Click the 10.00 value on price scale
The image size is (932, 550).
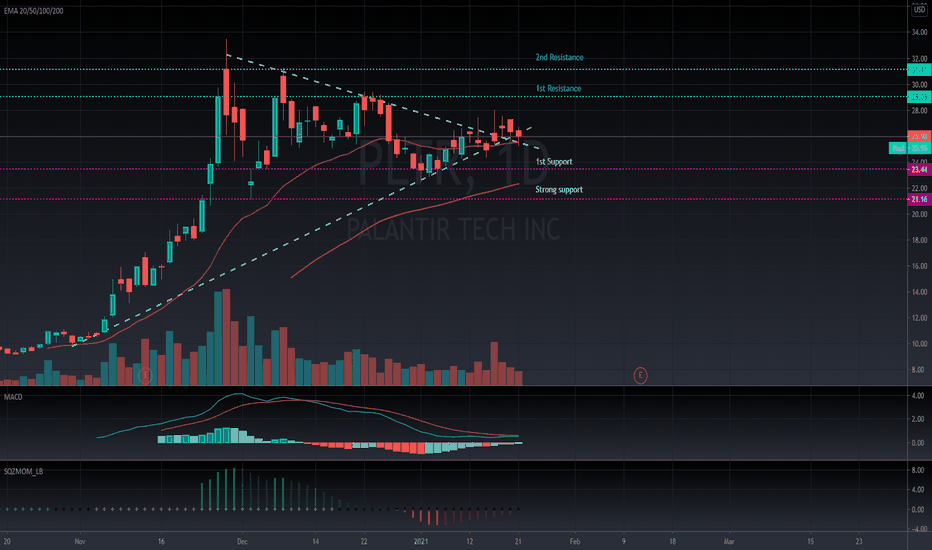point(919,344)
